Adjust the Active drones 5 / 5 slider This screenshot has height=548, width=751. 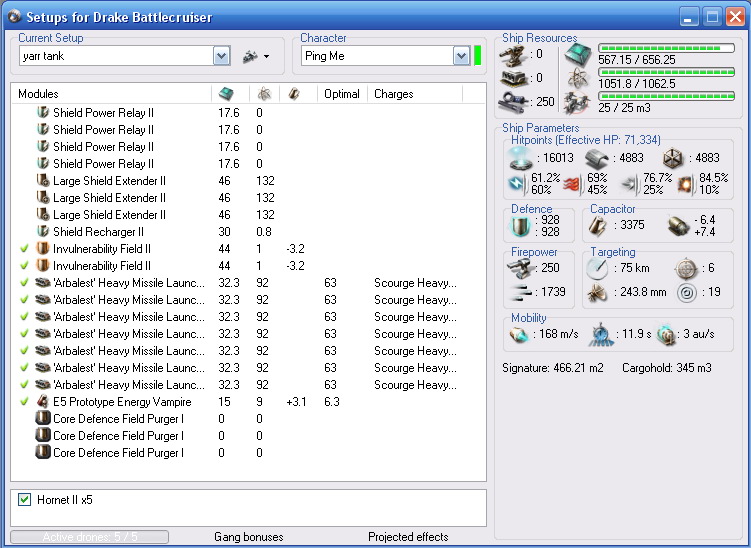pyautogui.click(x=91, y=537)
